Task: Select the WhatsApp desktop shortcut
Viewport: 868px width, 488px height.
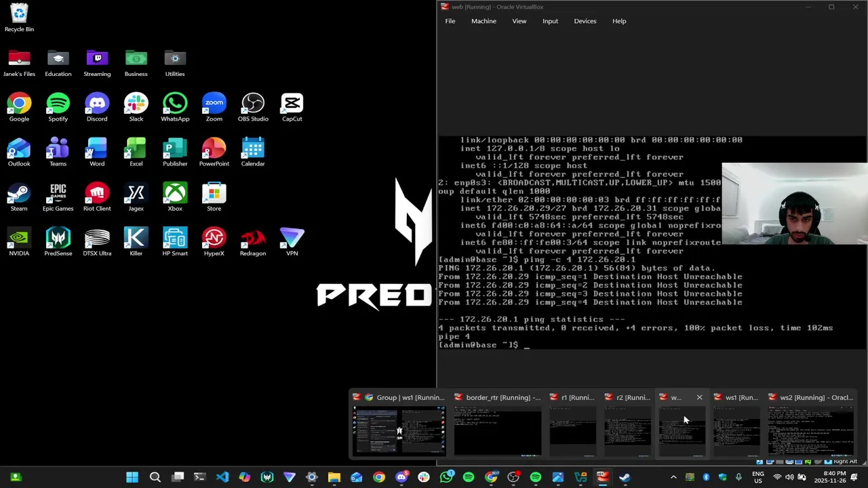Action: coord(175,108)
